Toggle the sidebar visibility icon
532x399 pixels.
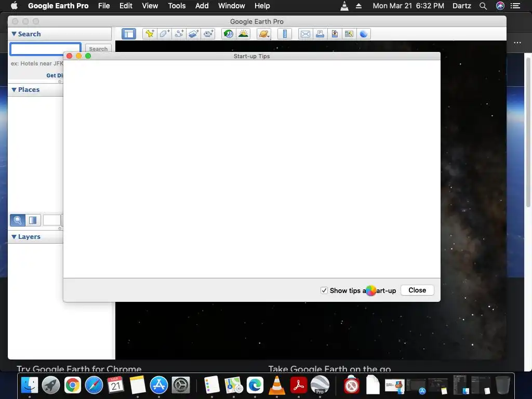129,34
